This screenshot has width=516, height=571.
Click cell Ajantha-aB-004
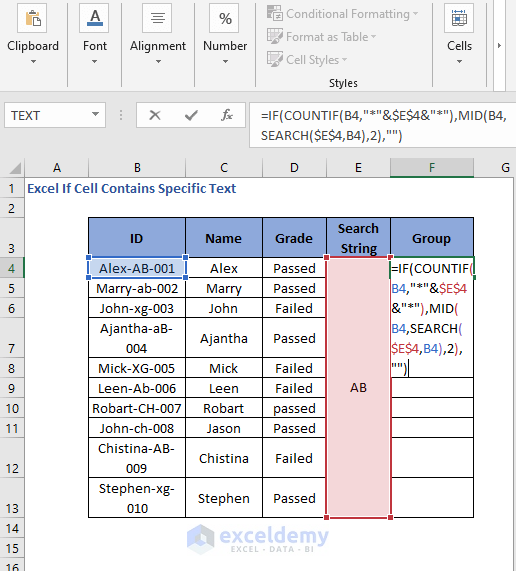pos(137,338)
